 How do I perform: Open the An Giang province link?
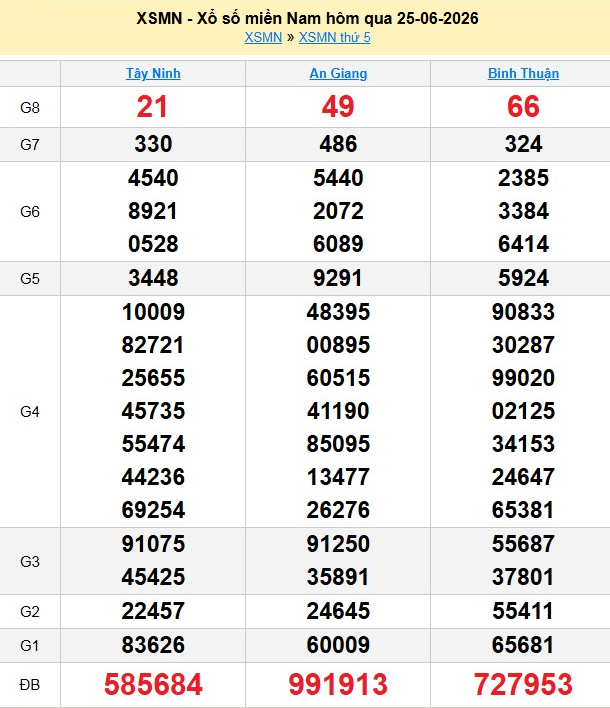click(338, 74)
